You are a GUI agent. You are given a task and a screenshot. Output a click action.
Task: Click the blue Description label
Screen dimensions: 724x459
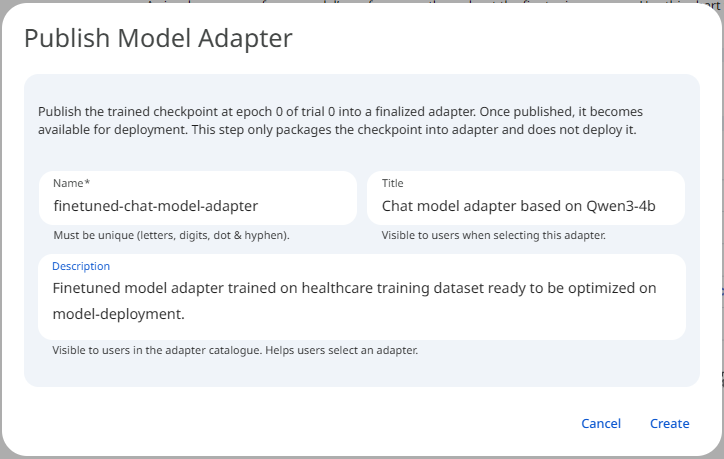pyautogui.click(x=81, y=266)
